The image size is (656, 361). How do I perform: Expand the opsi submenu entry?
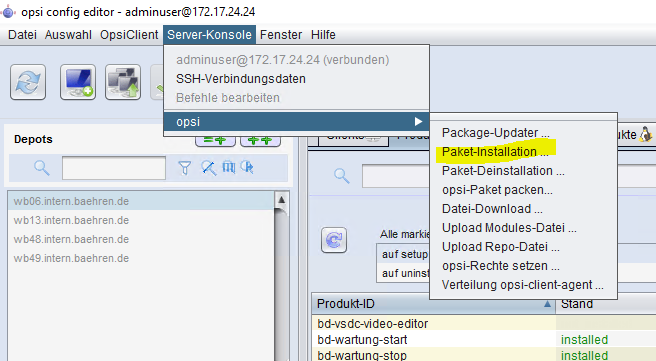tap(296, 122)
